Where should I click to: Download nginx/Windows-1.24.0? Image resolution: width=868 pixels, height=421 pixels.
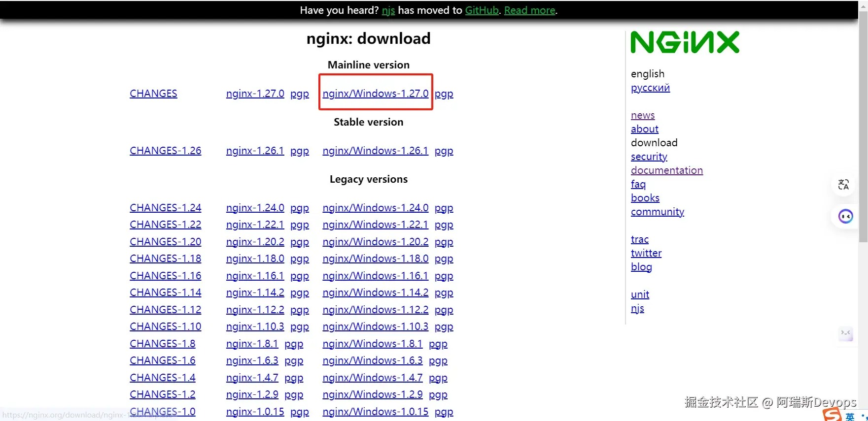click(376, 208)
